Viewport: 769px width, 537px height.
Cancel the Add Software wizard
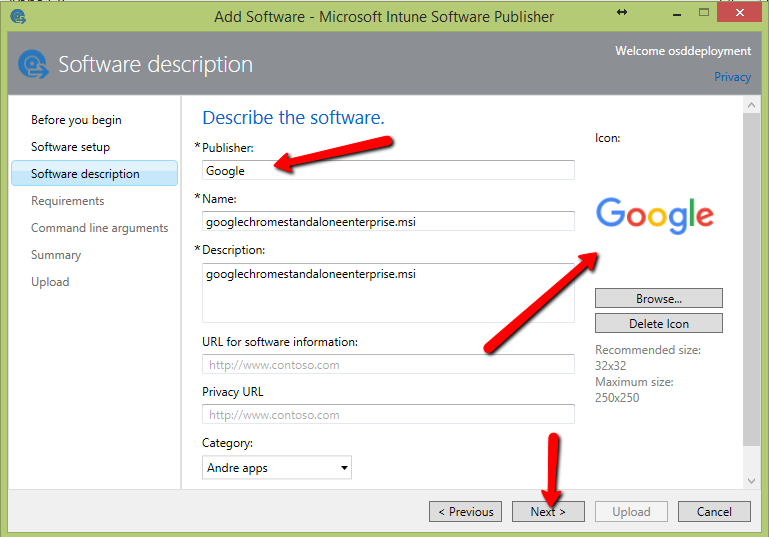coord(714,512)
